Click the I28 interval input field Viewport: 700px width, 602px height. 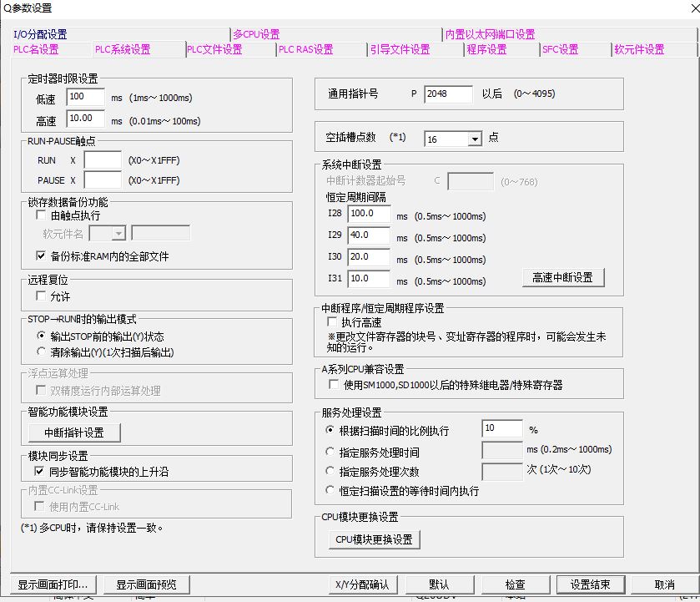pos(369,215)
